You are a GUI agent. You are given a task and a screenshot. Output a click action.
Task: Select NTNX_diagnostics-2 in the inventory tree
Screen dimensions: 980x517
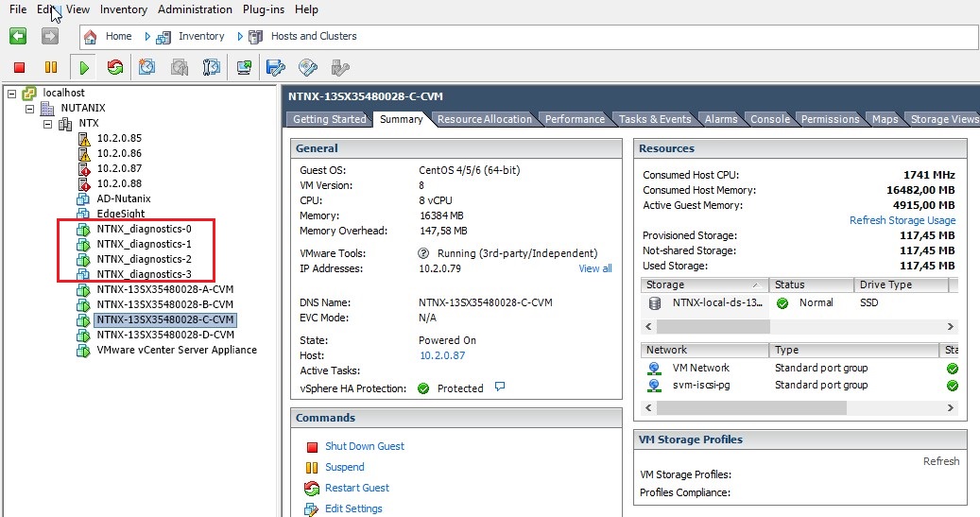(144, 259)
